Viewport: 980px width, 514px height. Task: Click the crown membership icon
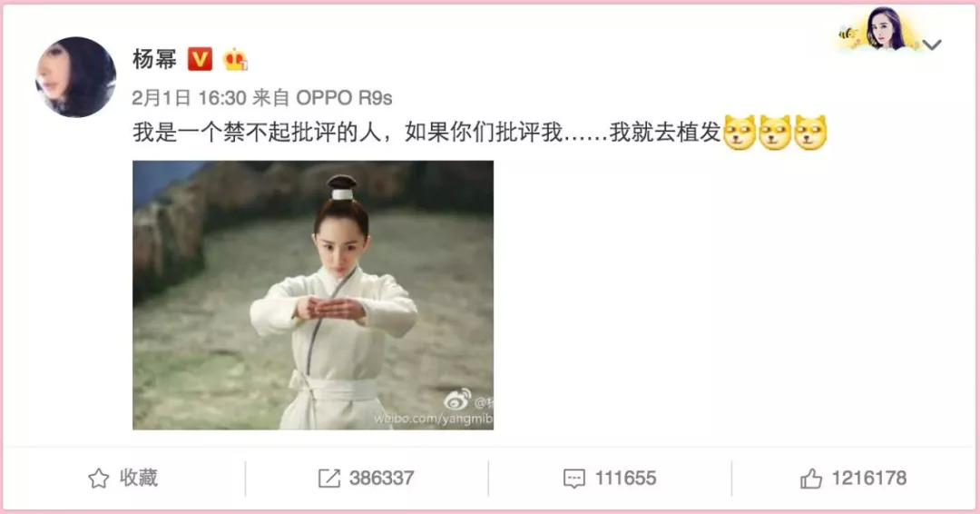click(x=235, y=59)
